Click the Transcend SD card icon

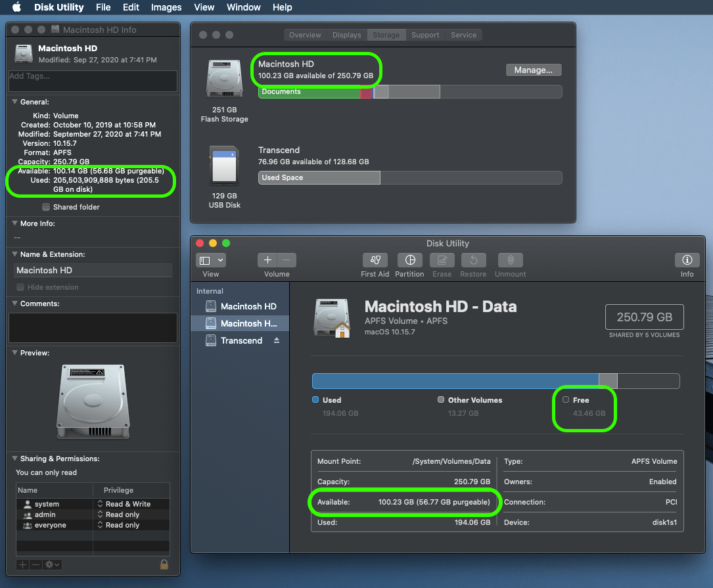224,166
